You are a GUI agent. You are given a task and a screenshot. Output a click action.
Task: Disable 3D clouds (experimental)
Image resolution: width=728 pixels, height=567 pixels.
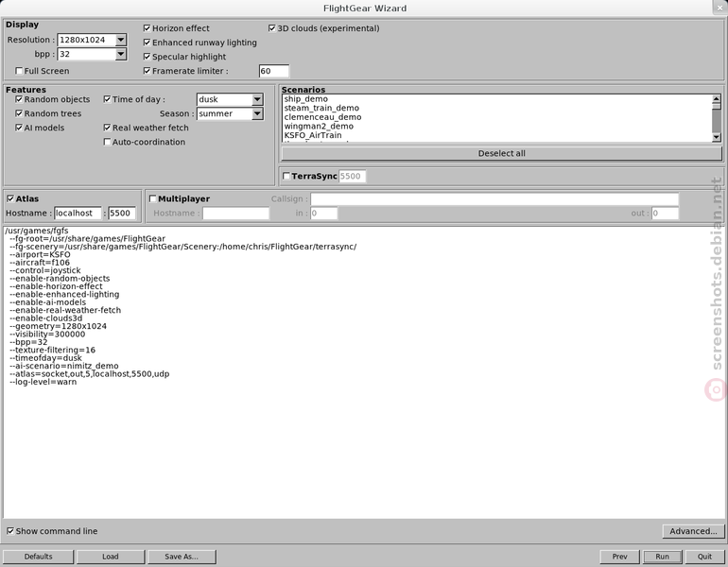click(272, 28)
